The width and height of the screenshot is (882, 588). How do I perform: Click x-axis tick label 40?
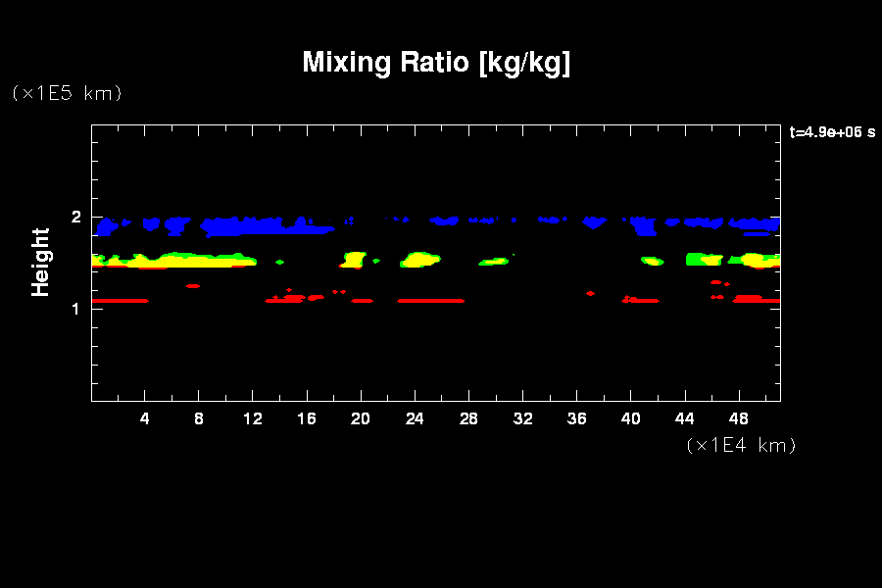[630, 418]
